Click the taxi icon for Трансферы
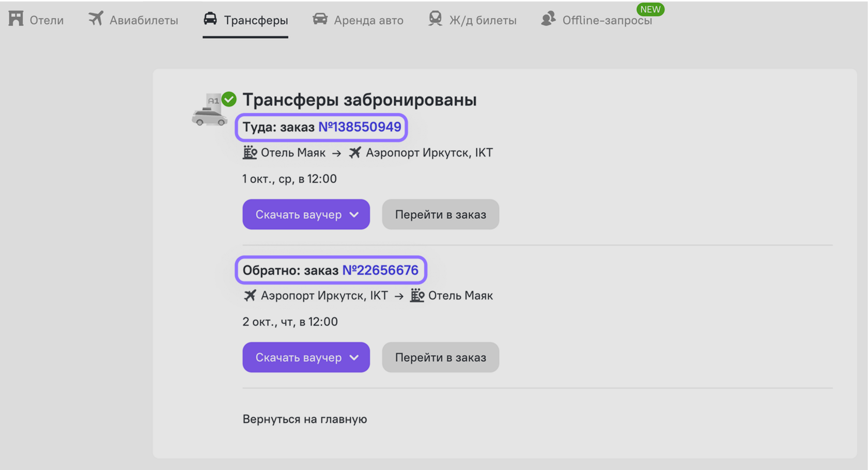The width and height of the screenshot is (868, 470). coord(210,19)
